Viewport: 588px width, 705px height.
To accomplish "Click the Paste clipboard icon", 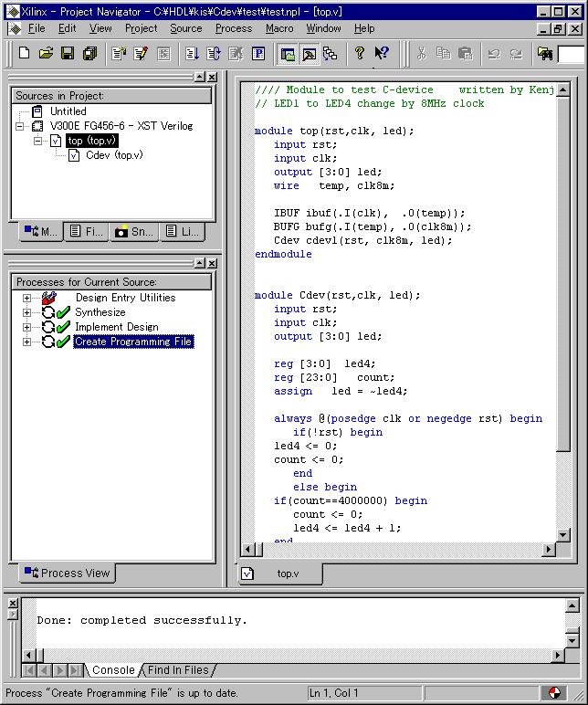I will point(466,54).
